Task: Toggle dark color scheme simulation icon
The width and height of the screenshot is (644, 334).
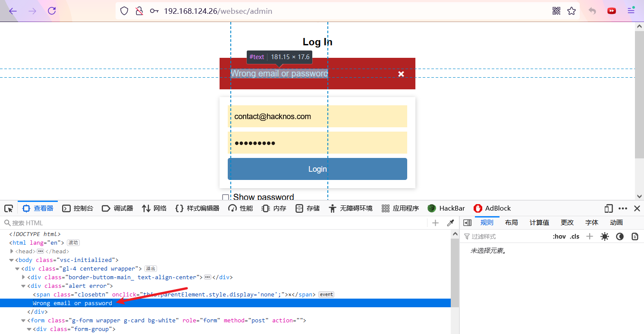Action: [x=620, y=236]
